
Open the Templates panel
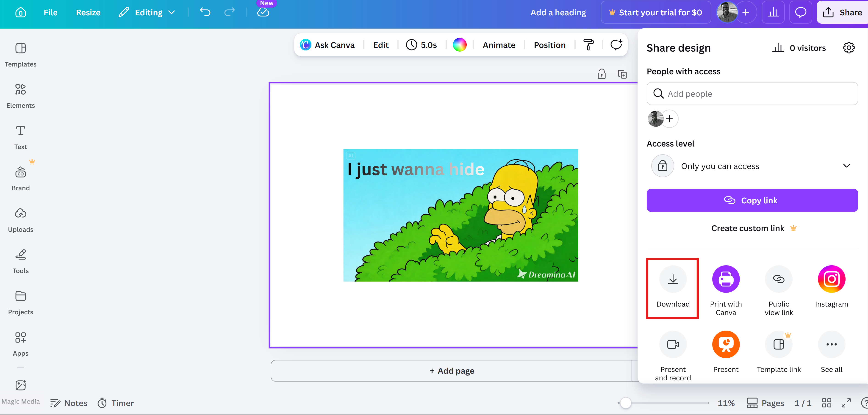tap(21, 55)
